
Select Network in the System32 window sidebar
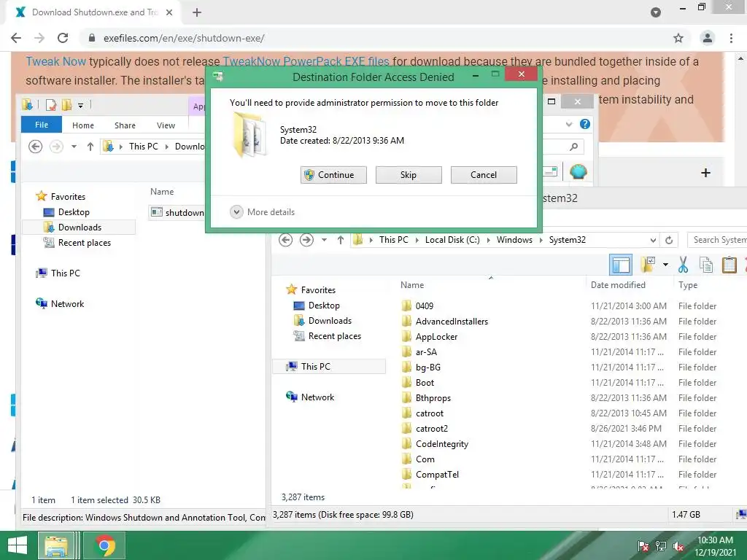[x=309, y=397]
